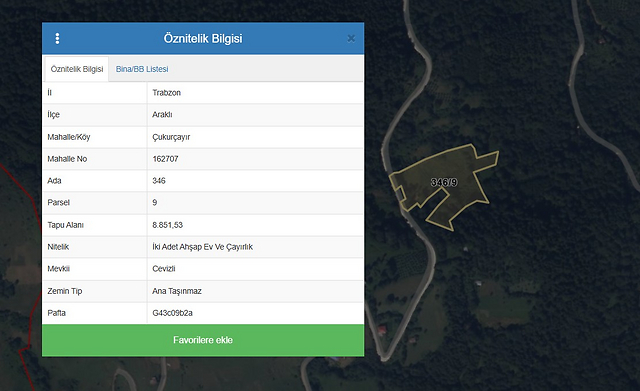This screenshot has height=391, width=640.
Task: Select the Tapu Alanı value 8.851,53
Action: 167,225
